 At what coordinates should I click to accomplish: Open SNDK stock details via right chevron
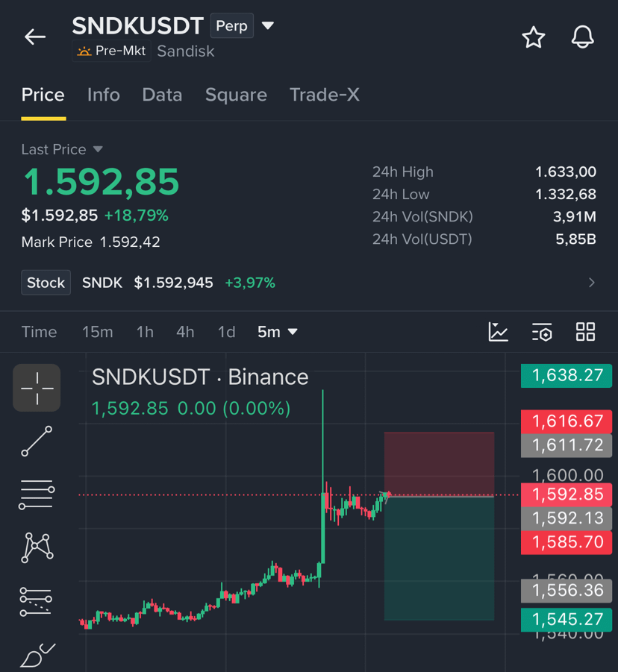pos(591,283)
